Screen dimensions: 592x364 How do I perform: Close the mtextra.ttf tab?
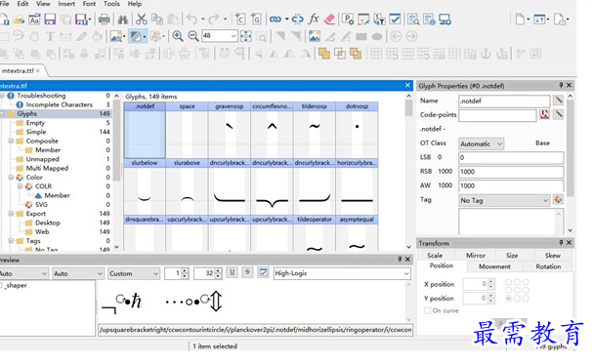tap(38, 70)
